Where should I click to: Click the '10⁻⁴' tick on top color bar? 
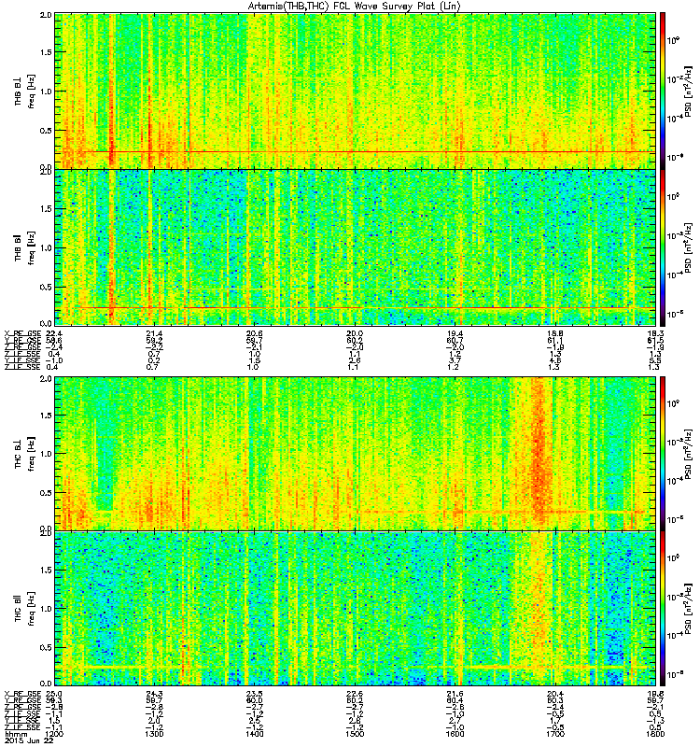pyautogui.click(x=674, y=118)
